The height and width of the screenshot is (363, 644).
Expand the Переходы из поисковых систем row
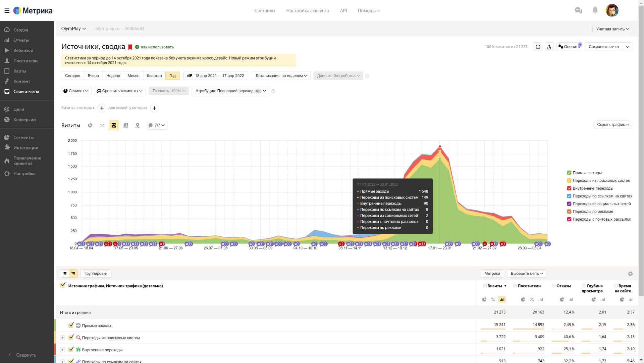pos(62,338)
